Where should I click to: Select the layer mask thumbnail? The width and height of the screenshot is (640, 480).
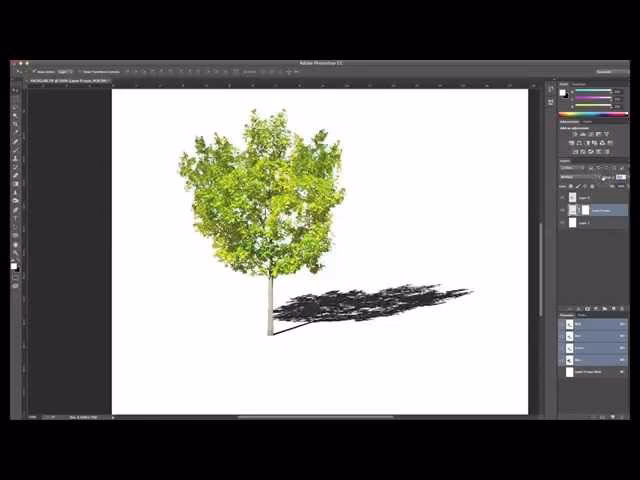[x=585, y=210]
